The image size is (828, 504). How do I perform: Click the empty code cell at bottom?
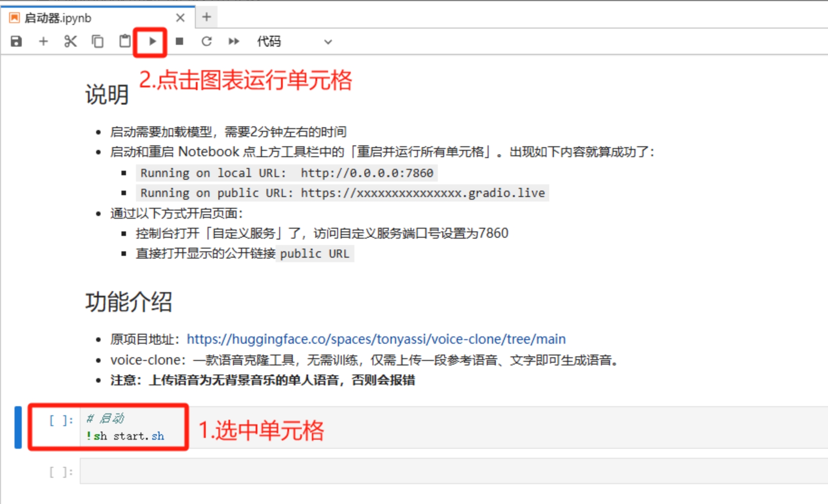tap(453, 471)
